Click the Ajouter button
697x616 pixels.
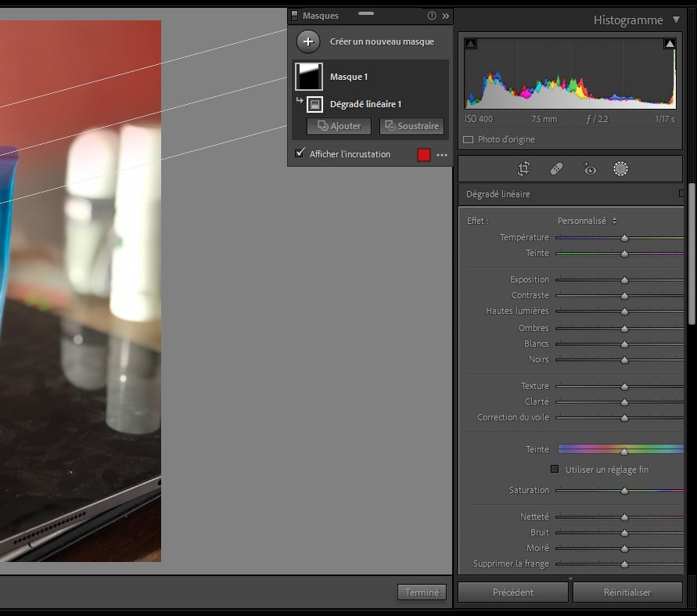point(339,126)
